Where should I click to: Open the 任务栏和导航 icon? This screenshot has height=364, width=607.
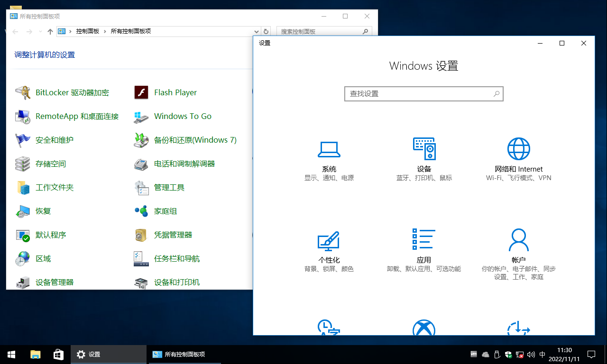[141, 258]
